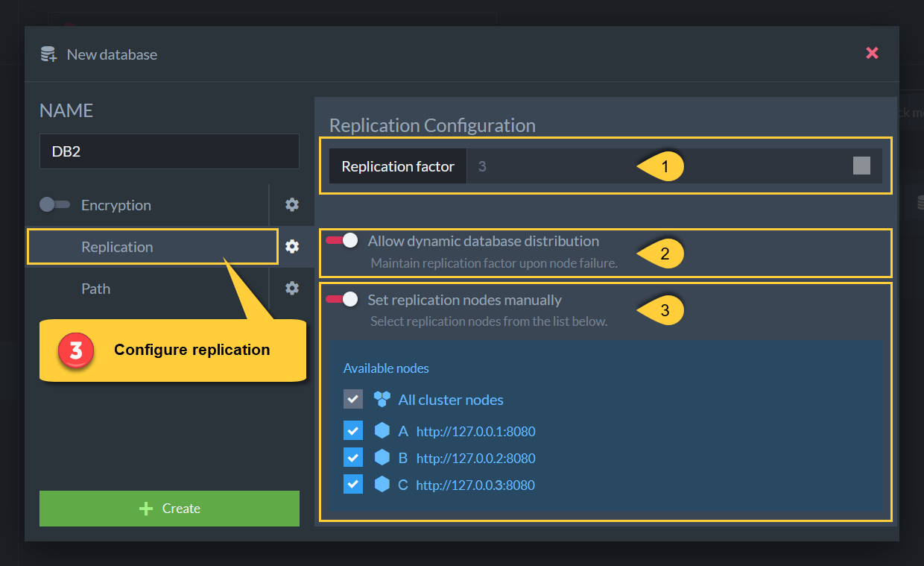Screen dimensions: 924x566
Task: Open node A URL http://127.0.0.1:8080
Action: [475, 431]
